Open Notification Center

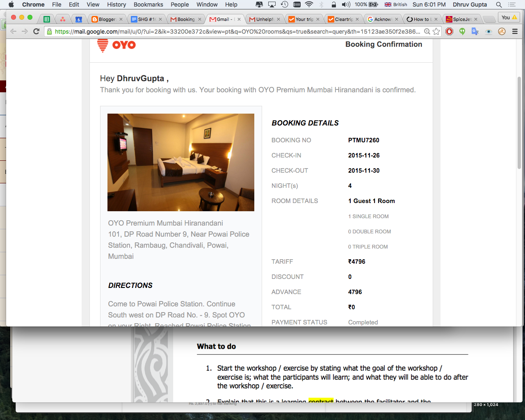[x=512, y=5]
